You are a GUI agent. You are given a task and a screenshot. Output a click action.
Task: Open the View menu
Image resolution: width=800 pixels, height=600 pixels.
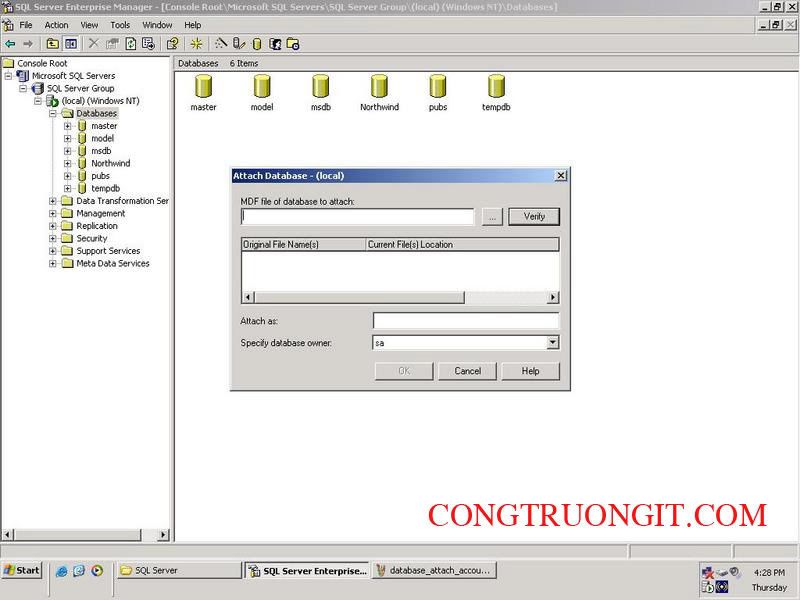click(89, 25)
